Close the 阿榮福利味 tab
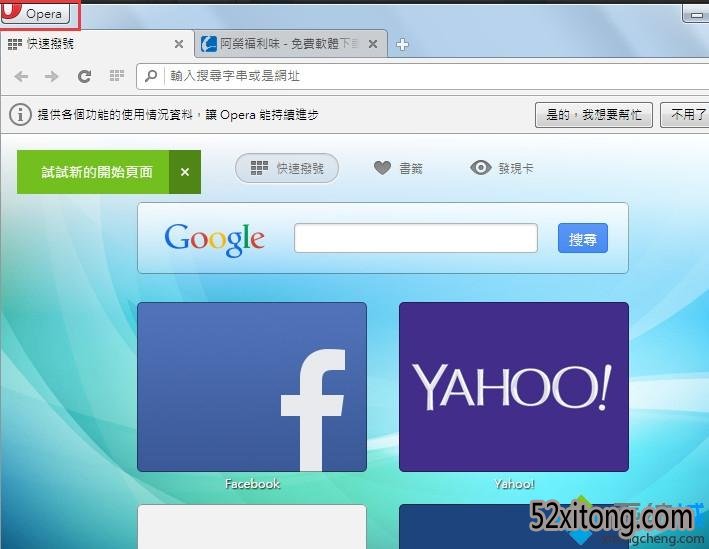Screen dimensions: 709x549 coord(375,44)
